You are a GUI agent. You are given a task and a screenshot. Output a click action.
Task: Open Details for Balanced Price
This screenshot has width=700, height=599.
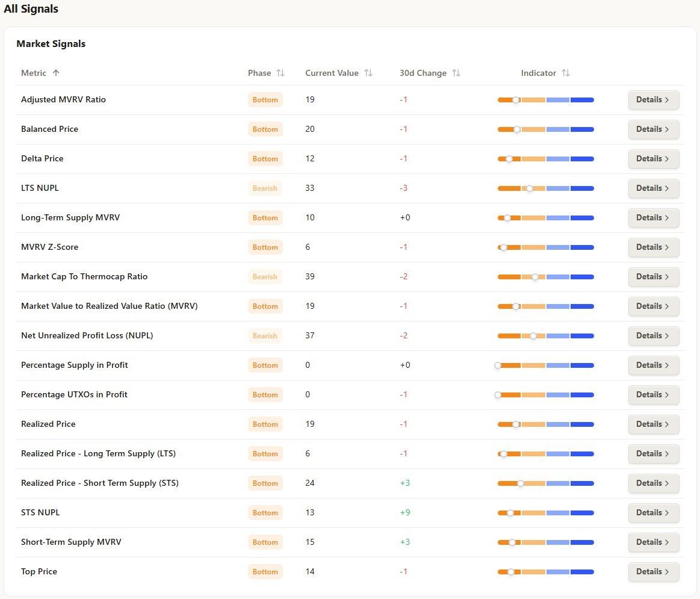(x=654, y=129)
